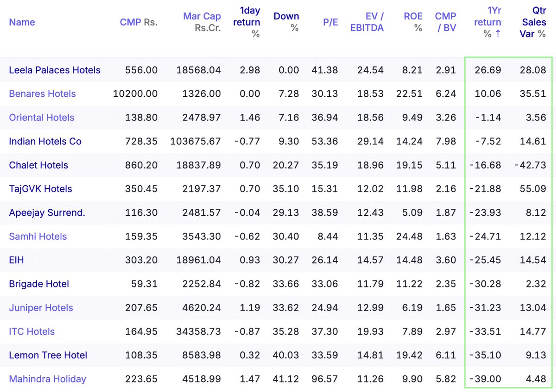
Task: Select P/E value 8.44
Action: click(x=329, y=236)
